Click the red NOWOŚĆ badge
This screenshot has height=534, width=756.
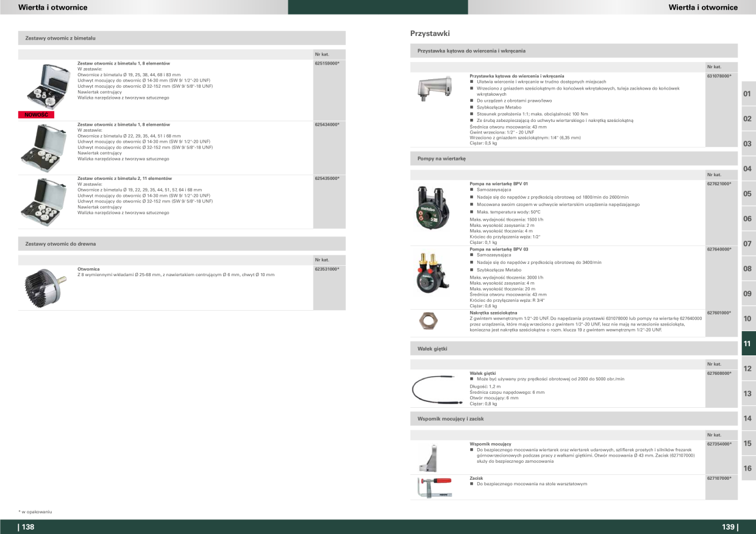coord(37,115)
